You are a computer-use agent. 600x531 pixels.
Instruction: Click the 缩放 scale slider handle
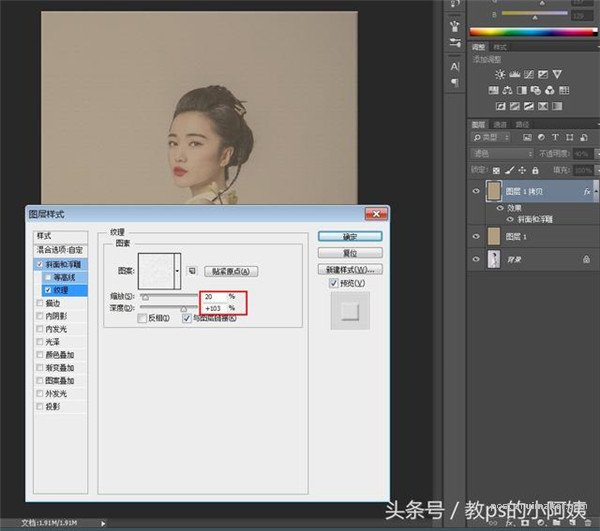[x=145, y=297]
